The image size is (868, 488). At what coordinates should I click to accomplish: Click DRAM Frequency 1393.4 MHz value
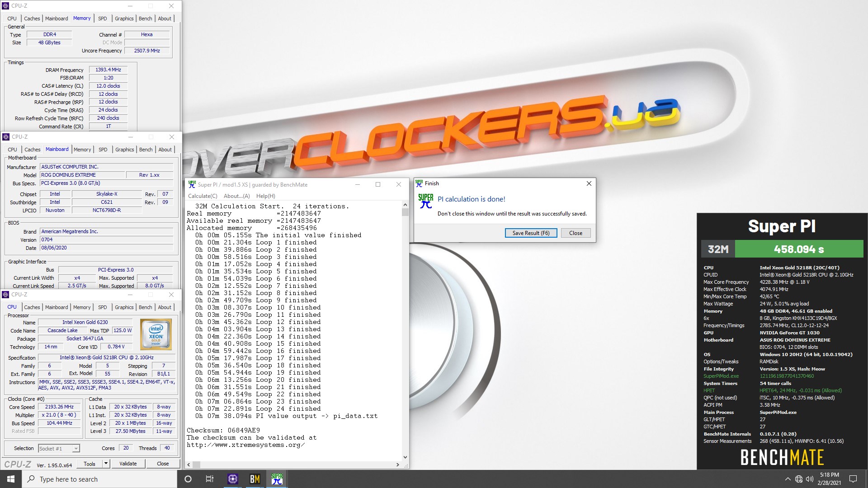tap(108, 70)
